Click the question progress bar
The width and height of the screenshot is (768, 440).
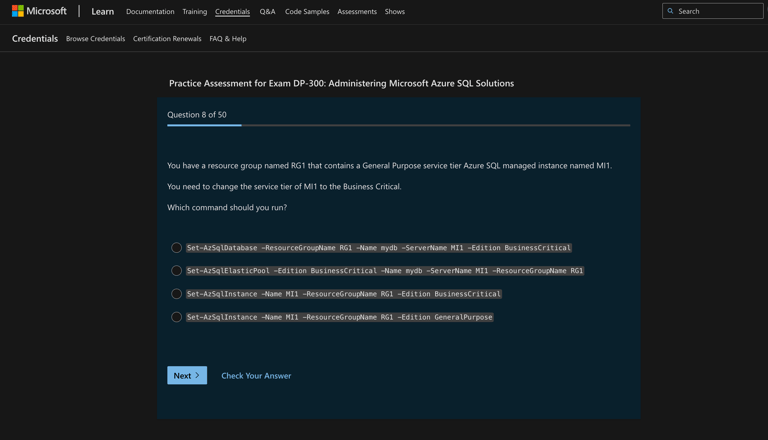[398, 125]
